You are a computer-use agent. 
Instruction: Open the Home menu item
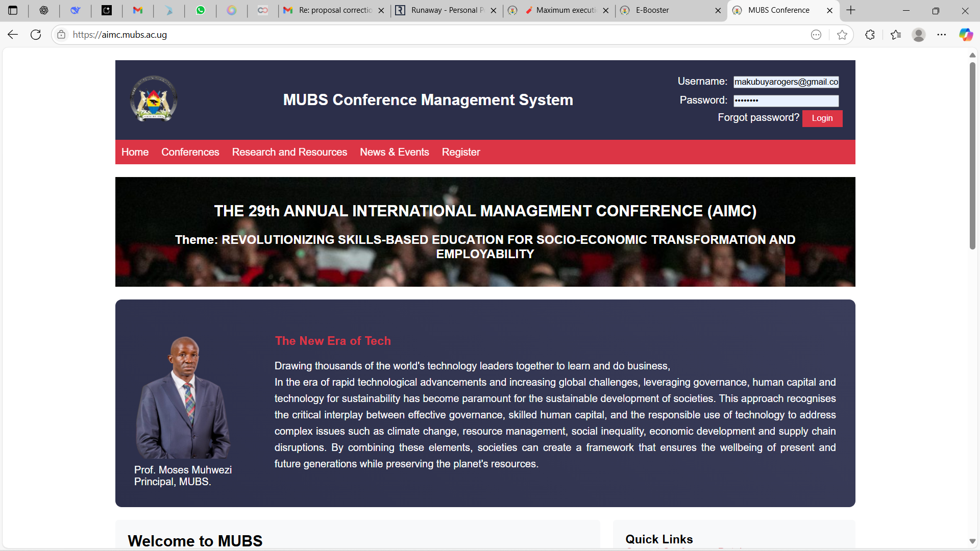[135, 152]
